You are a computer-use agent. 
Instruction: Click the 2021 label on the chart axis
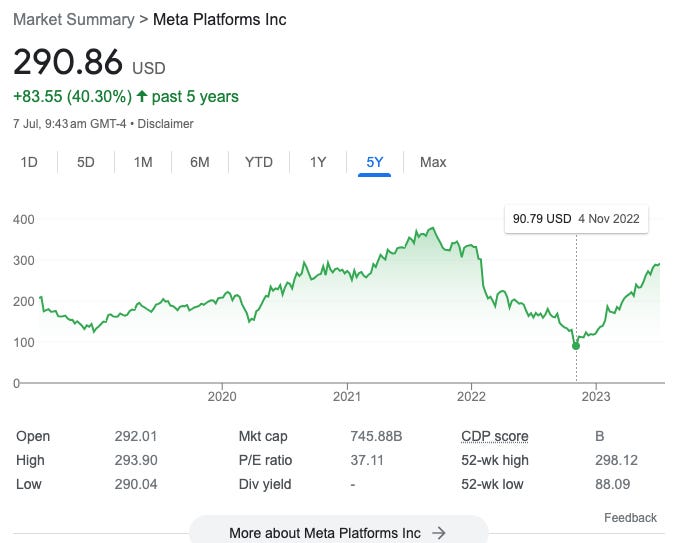347,396
